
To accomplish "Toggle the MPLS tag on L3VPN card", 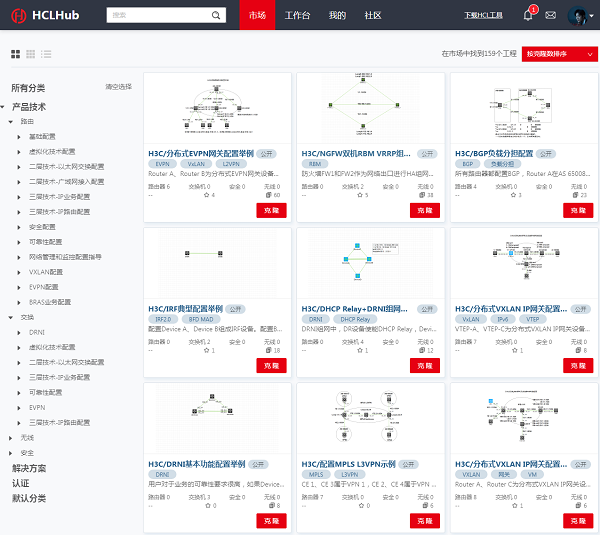I will [x=317, y=474].
